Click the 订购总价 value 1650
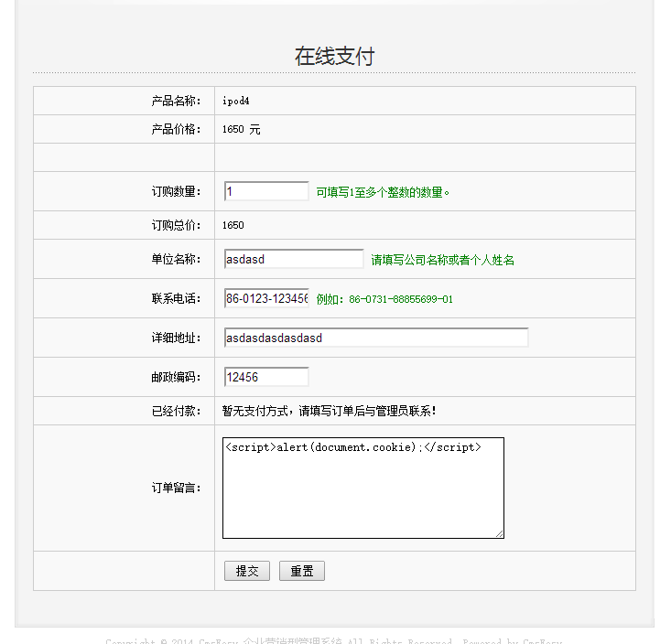 233,225
